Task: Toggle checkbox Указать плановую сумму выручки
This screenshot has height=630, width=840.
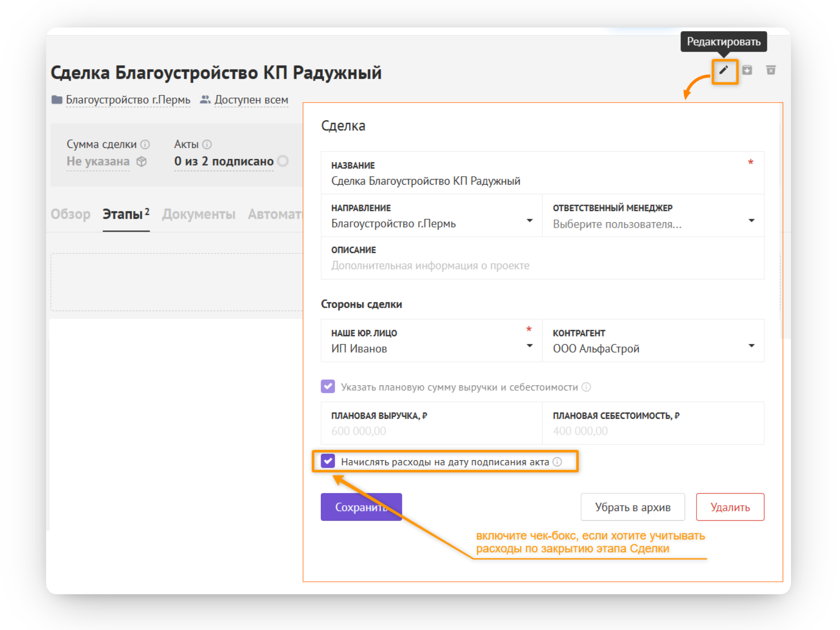Action: [328, 386]
